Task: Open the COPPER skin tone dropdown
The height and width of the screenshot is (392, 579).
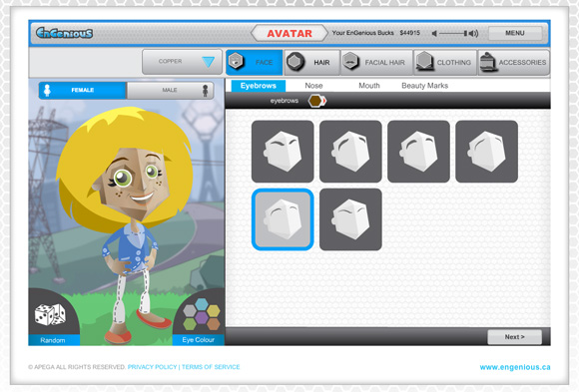Action: click(182, 62)
